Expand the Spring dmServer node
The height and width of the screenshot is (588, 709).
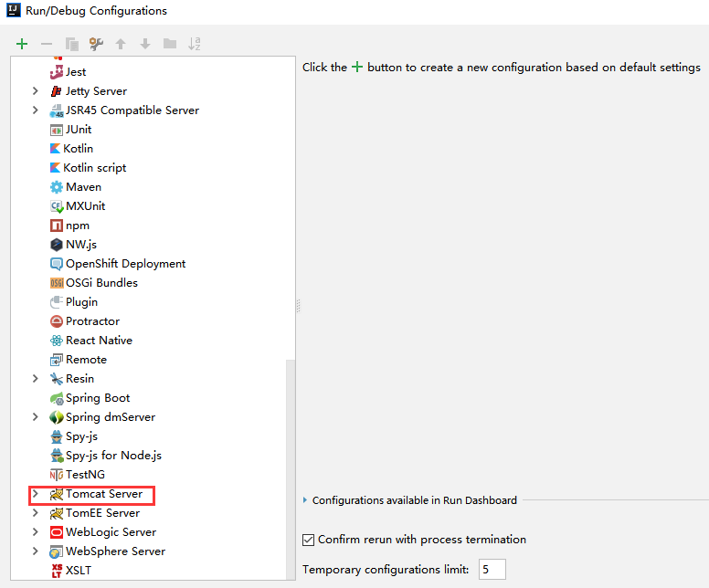36,416
